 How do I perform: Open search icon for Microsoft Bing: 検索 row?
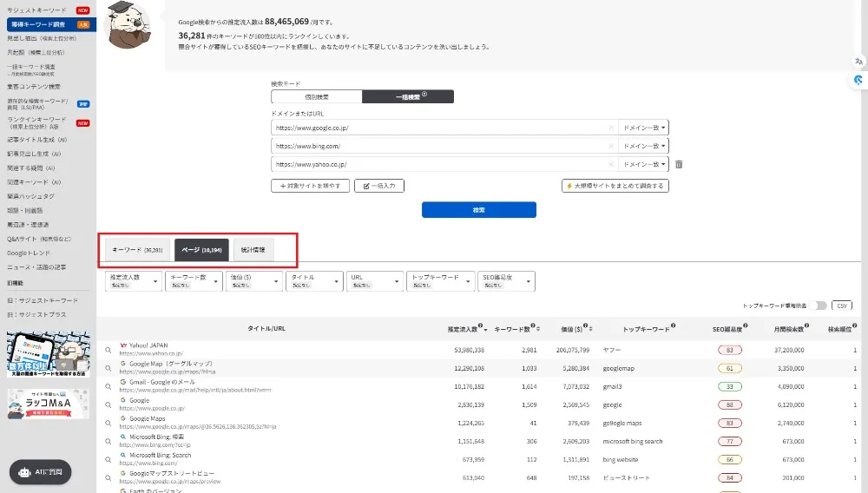tap(108, 442)
